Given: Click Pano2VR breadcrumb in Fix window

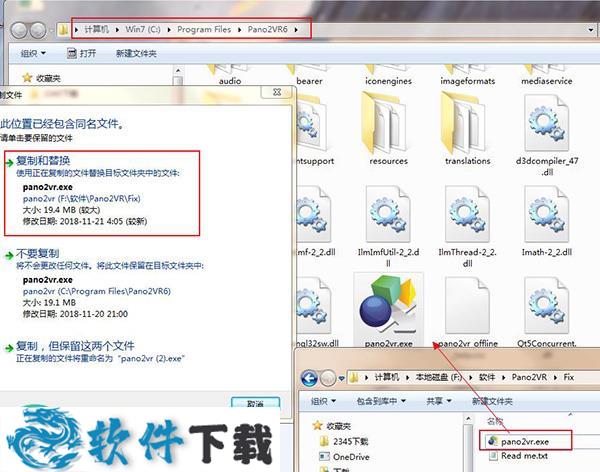Looking at the screenshot, I should click(x=529, y=377).
